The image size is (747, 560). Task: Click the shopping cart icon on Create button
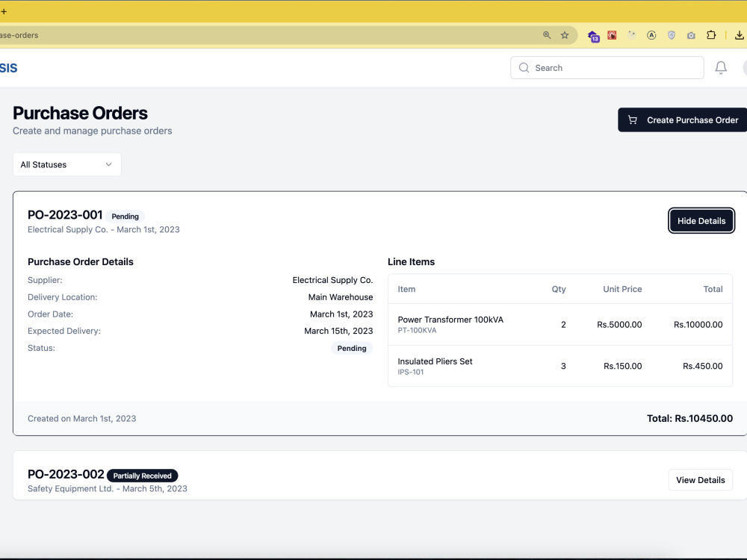click(x=632, y=120)
